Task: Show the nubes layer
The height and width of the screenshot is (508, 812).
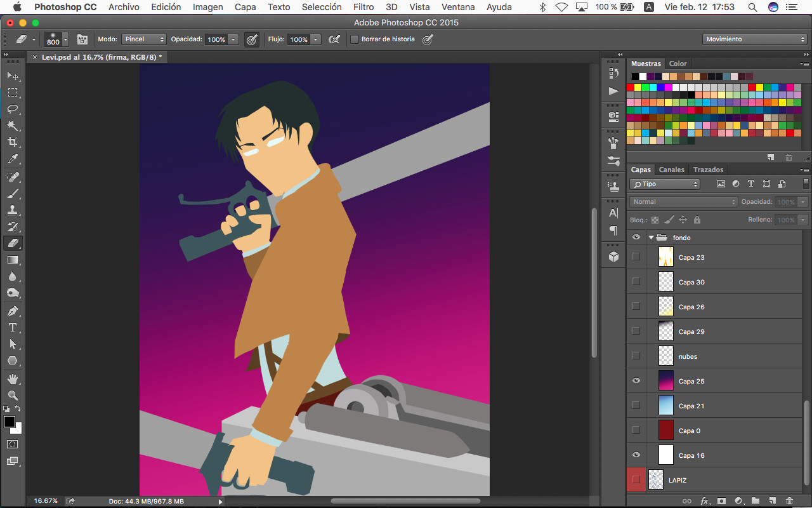Action: 636,356
